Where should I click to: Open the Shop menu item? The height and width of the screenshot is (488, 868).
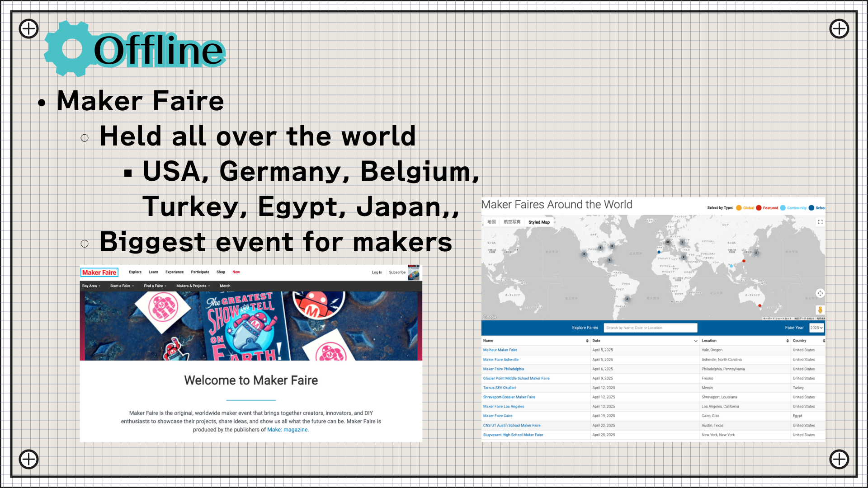pos(221,272)
